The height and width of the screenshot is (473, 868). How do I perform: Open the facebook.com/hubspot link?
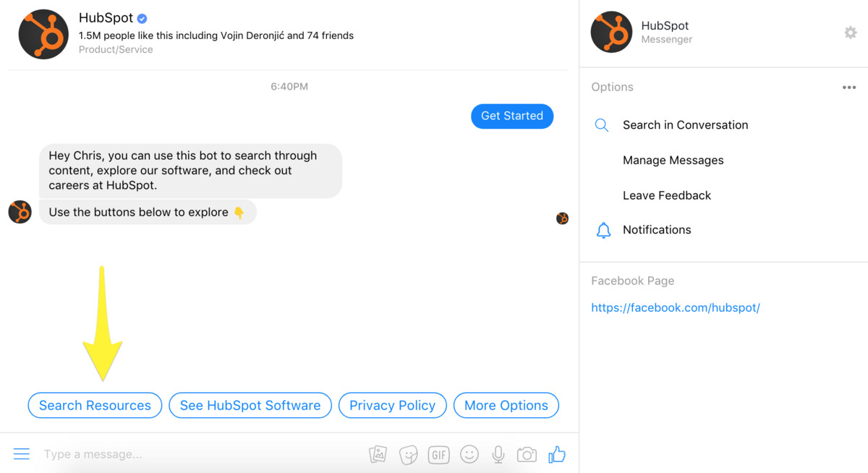(675, 307)
